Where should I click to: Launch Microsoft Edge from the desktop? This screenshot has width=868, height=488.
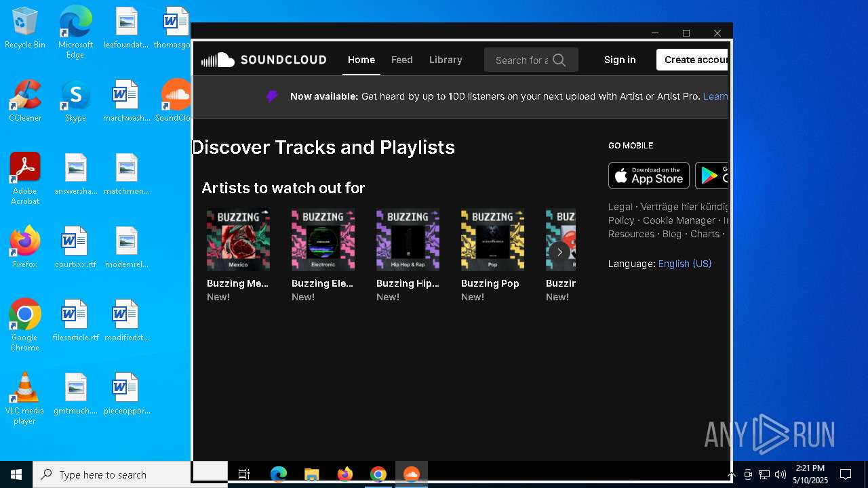75,32
